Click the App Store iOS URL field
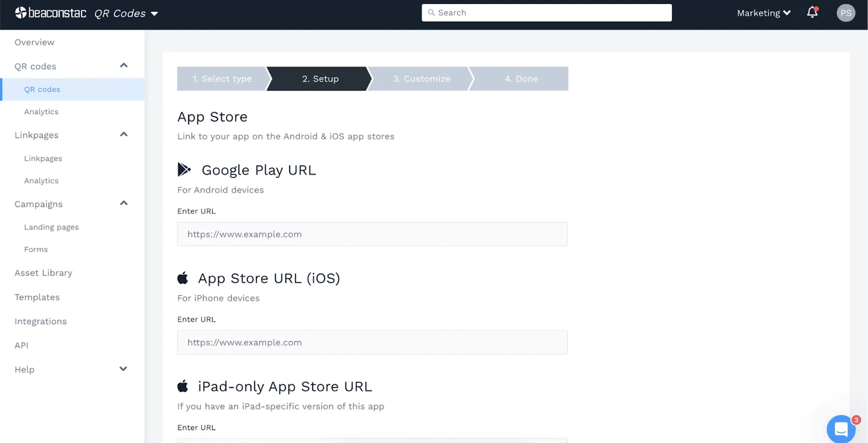Viewport: 868px width, 443px height. coord(372,343)
